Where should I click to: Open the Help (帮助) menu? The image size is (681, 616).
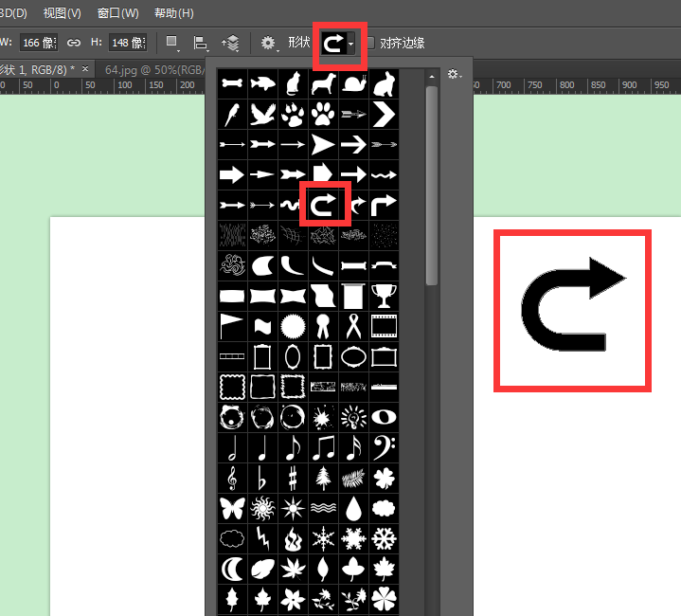click(x=174, y=13)
